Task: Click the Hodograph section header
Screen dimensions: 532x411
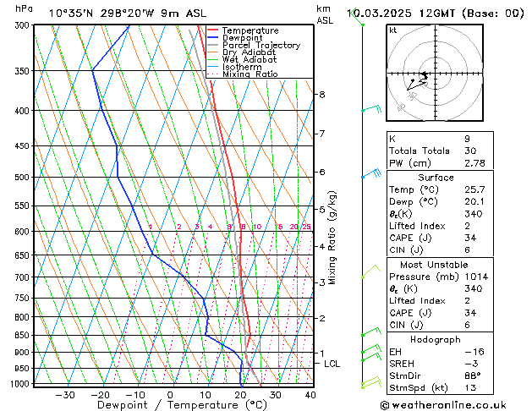Action: 436,339
